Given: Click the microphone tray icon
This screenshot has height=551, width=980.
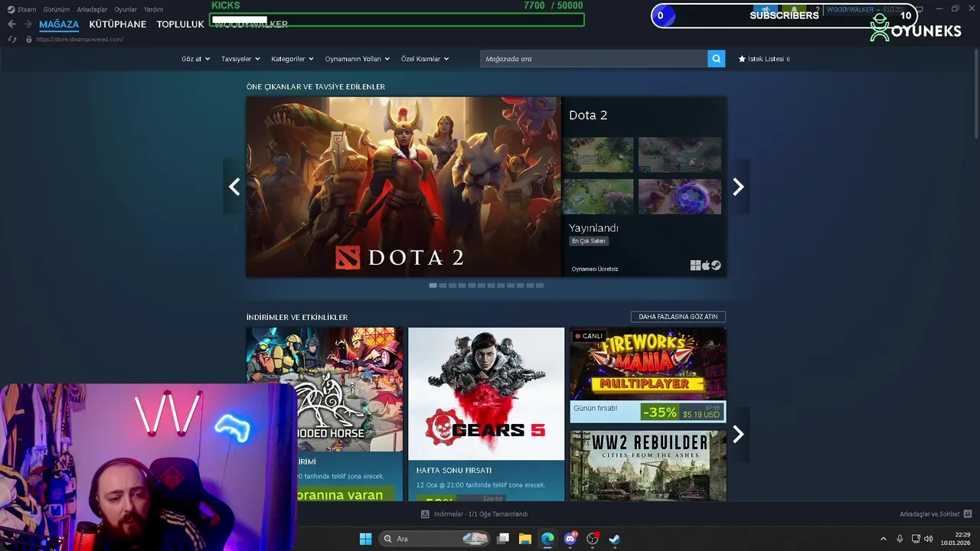Looking at the screenshot, I should tap(900, 539).
